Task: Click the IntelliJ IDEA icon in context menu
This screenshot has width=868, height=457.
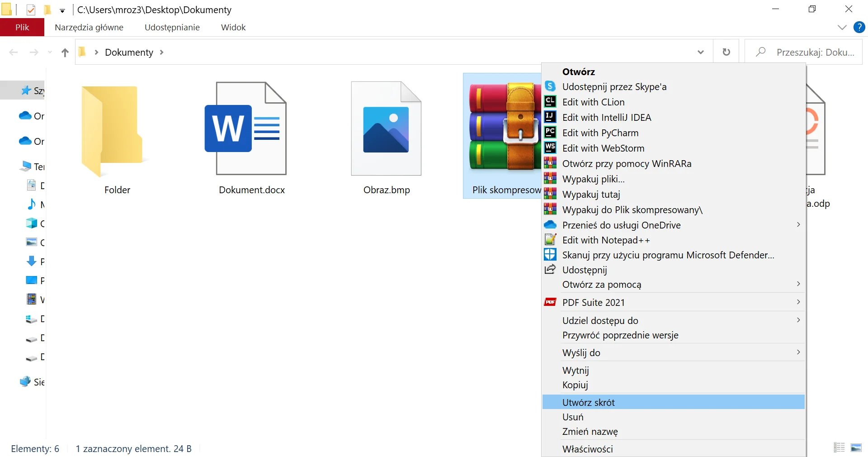Action: [x=550, y=117]
